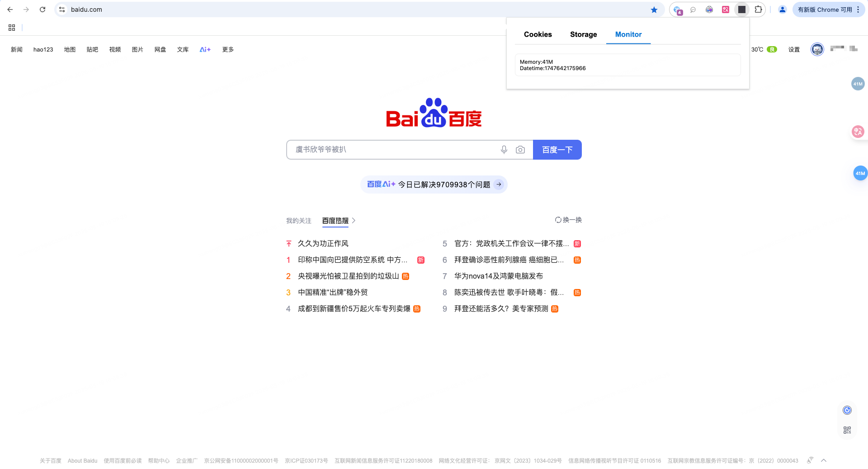Open 网盘 link
Image resolution: width=868 pixels, height=469 pixels.
click(x=160, y=49)
